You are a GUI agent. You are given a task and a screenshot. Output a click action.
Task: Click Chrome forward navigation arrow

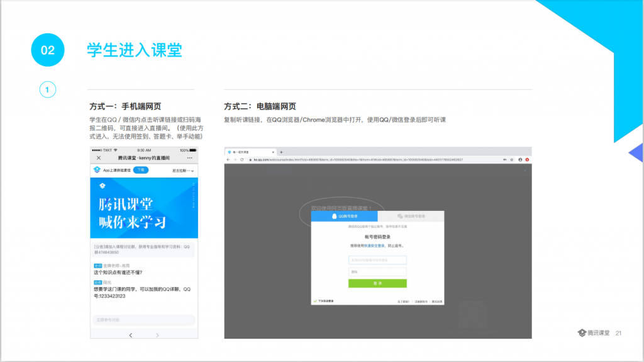[x=235, y=160]
